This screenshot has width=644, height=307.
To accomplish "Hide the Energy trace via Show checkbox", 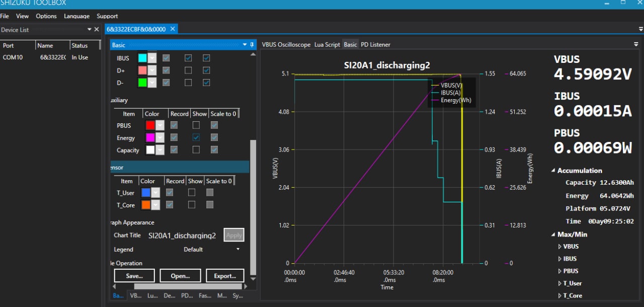I will point(196,137).
